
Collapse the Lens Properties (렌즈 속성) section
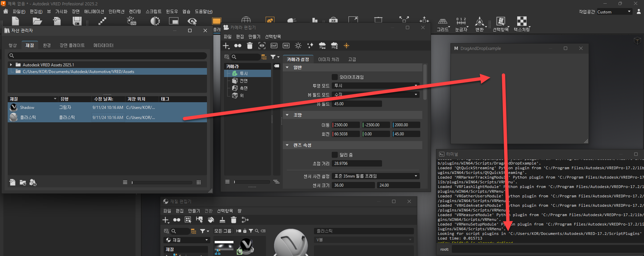(x=287, y=145)
